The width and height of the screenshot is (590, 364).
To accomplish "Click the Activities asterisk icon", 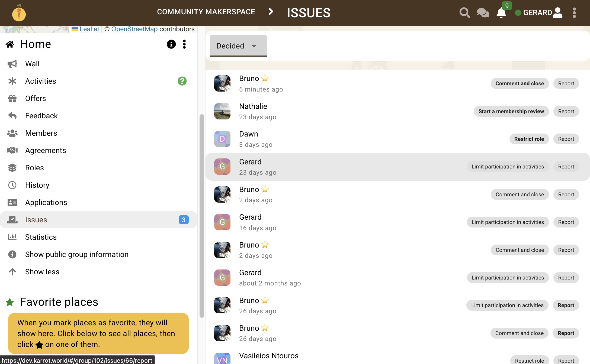I will click(x=12, y=81).
